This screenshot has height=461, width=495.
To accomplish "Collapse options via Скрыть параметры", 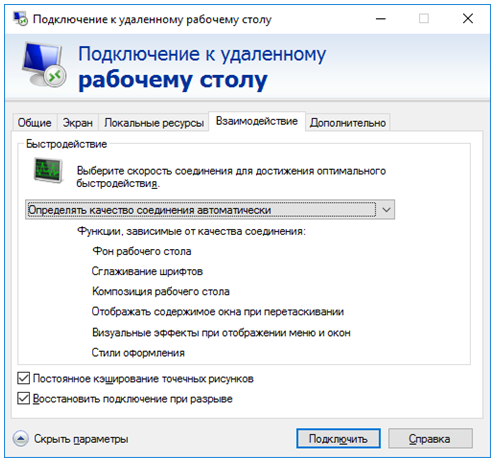I will pyautogui.click(x=81, y=439).
